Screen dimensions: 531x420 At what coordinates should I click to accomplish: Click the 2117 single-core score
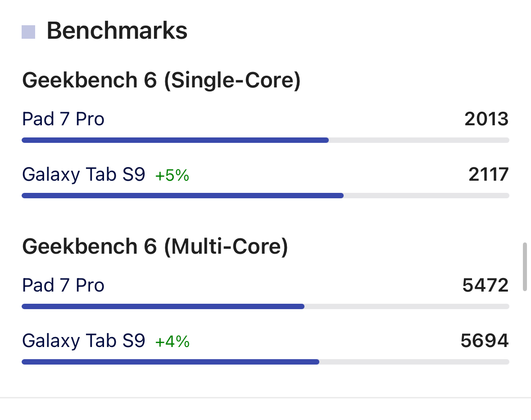(x=488, y=174)
